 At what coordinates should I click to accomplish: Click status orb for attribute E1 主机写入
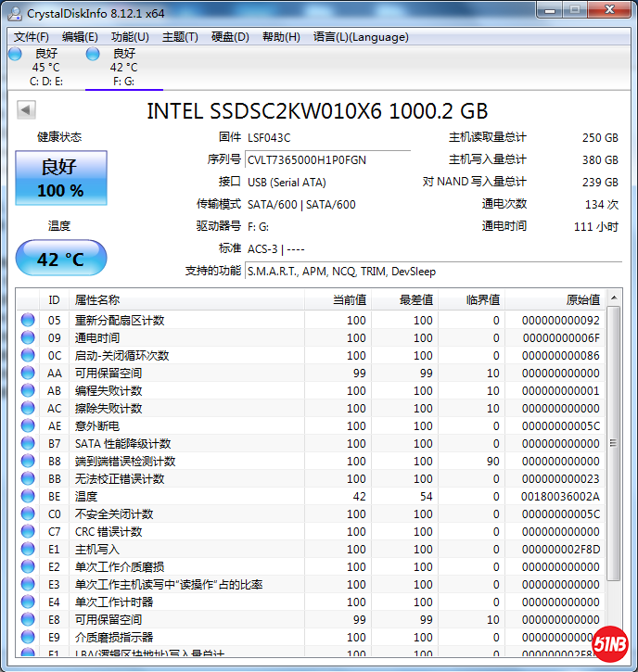[28, 550]
